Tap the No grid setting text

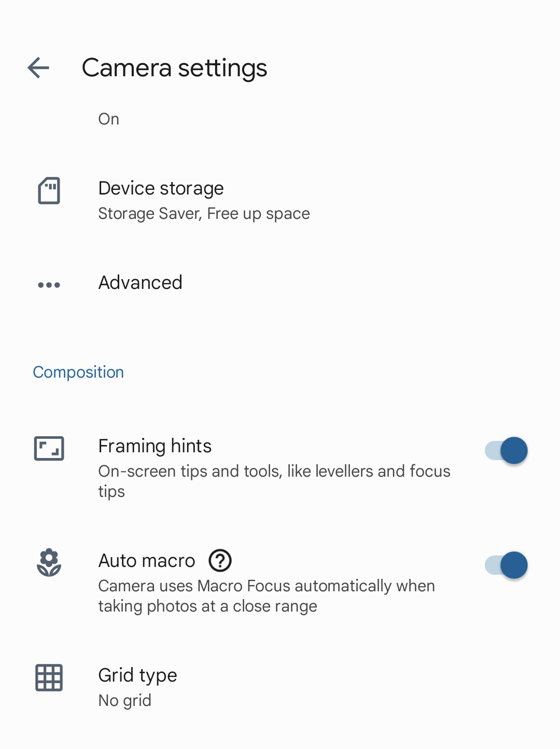[124, 700]
